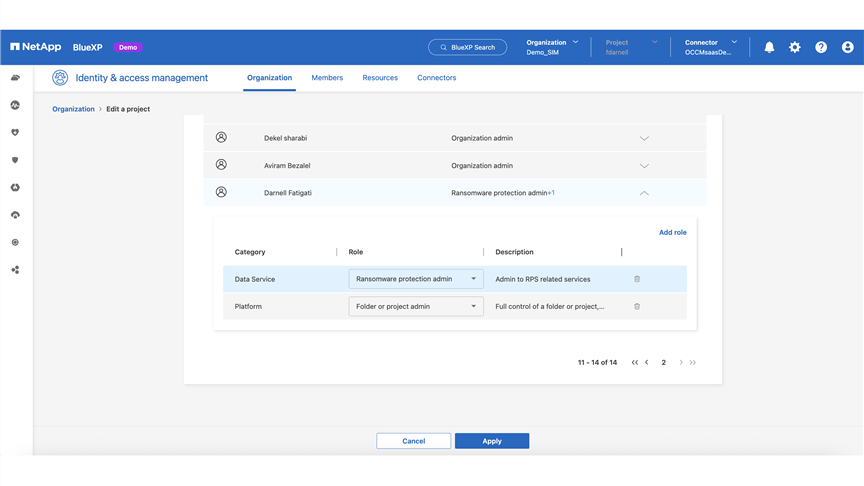Open the cloud upload icon in sidebar
Viewport: 864px width, 486px height.
pos(15,215)
